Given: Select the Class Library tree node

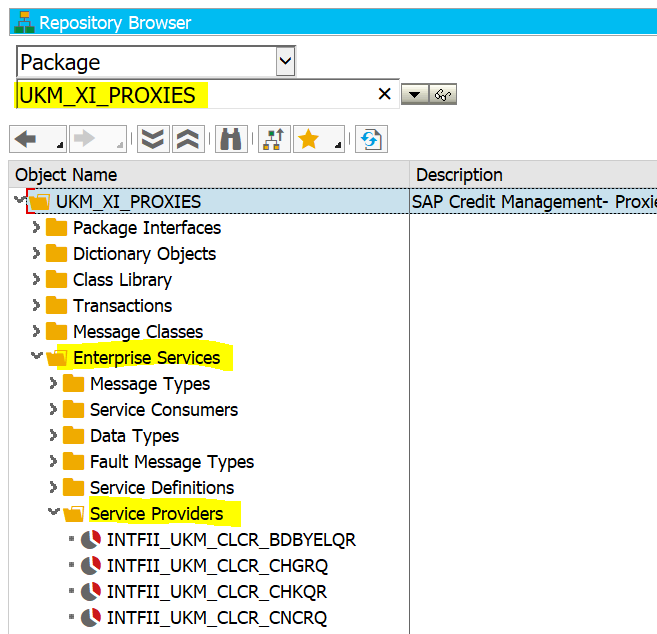Looking at the screenshot, I should (122, 280).
